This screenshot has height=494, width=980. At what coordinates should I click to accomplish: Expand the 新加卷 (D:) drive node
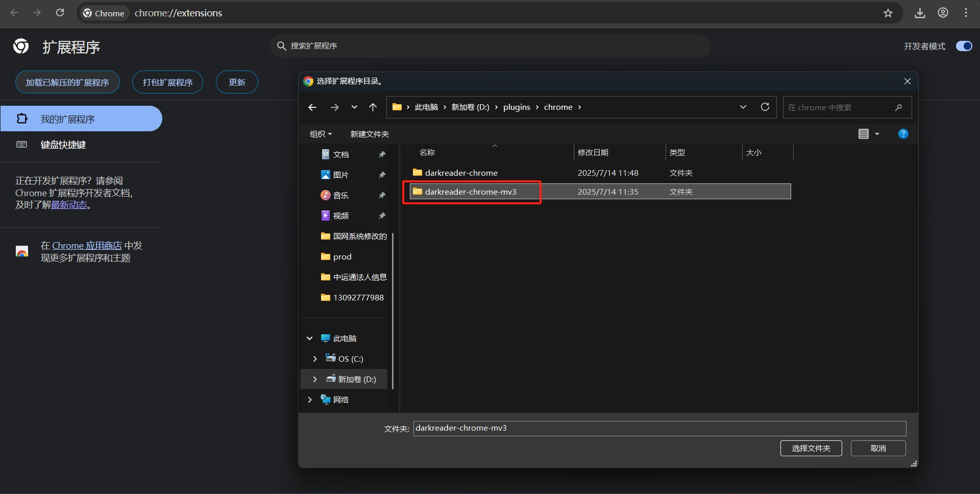315,379
